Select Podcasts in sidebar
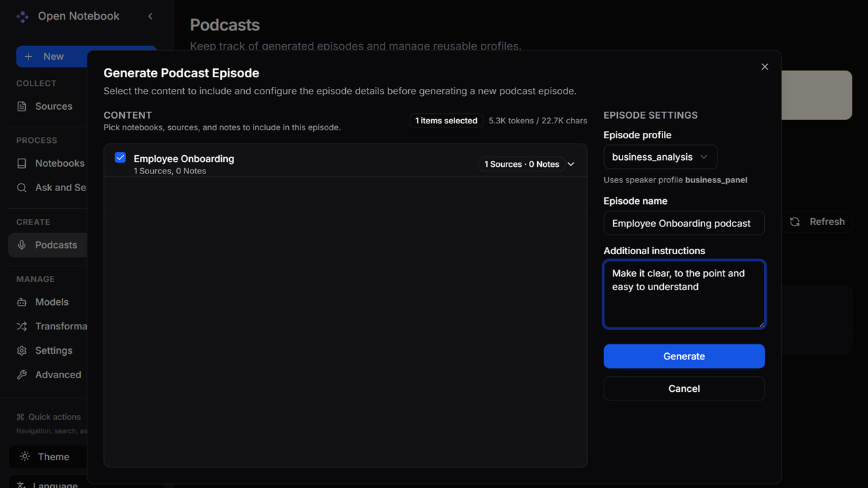Screen dimensions: 868x488 pos(47,245)
